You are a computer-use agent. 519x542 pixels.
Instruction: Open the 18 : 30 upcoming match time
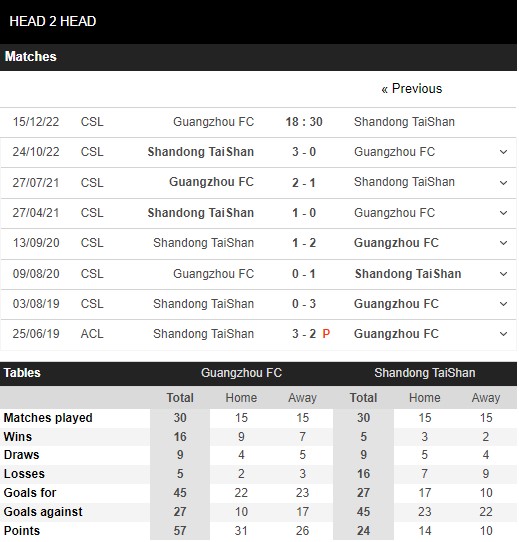point(304,122)
